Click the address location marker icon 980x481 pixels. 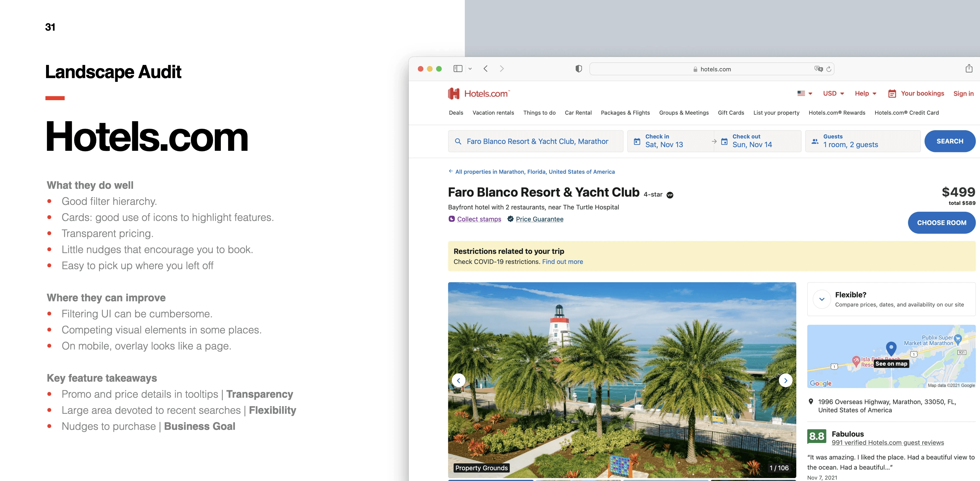[811, 401]
